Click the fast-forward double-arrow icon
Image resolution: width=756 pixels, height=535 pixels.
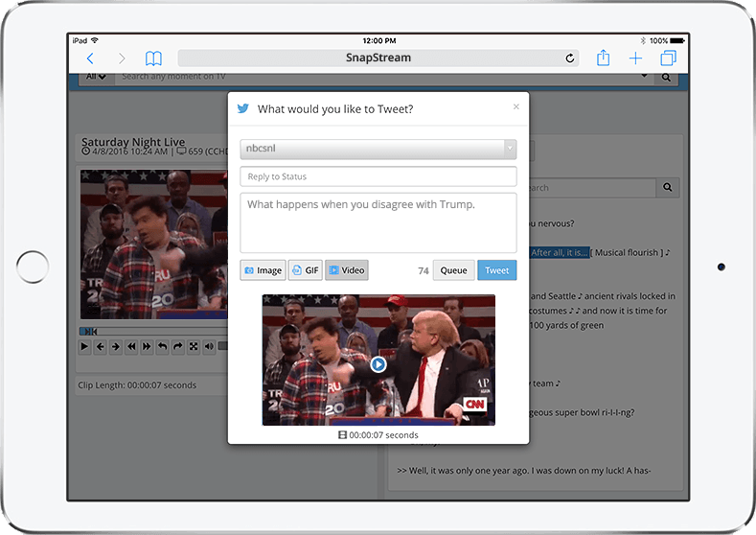(147, 346)
